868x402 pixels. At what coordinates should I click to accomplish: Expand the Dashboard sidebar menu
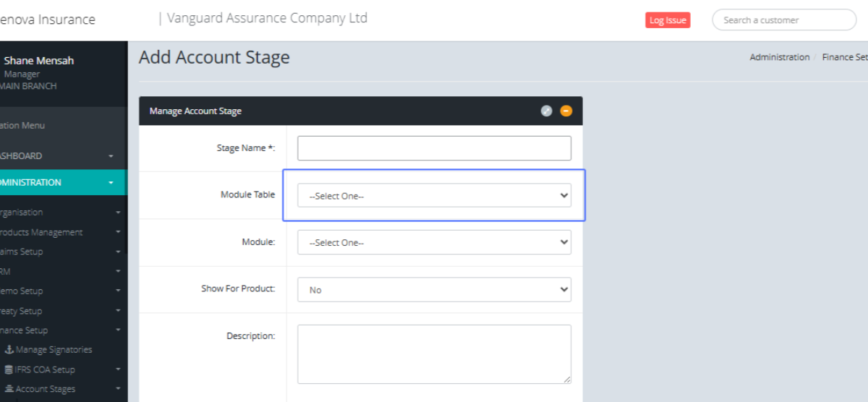point(58,156)
